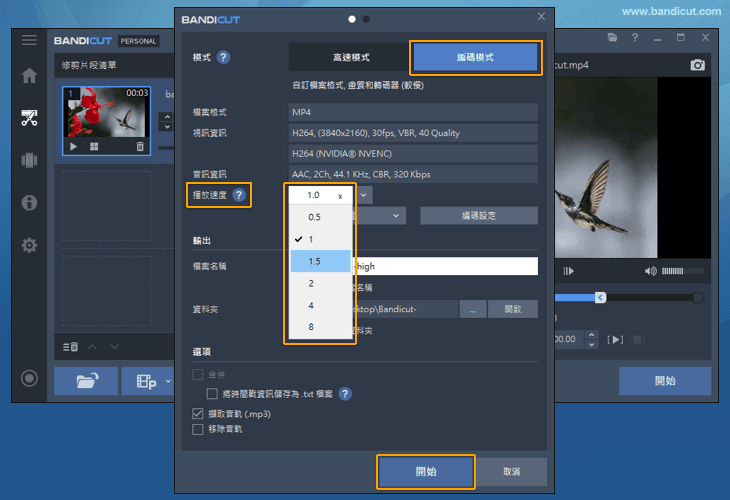Viewport: 730px width, 500px height.
Task: Browse the folder with the ... button
Action: click(473, 309)
